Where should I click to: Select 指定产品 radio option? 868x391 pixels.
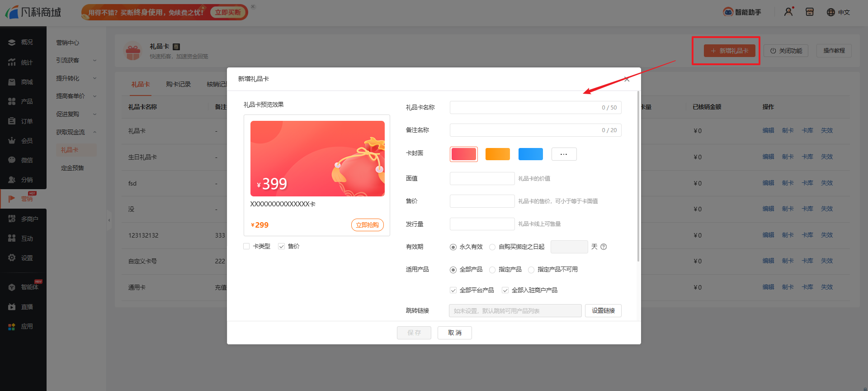(x=492, y=270)
